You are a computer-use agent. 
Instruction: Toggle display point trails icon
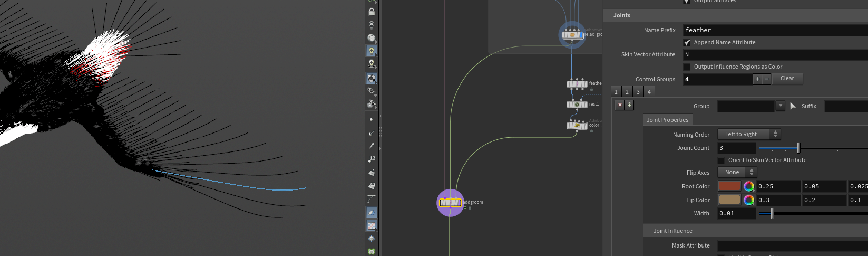372,146
